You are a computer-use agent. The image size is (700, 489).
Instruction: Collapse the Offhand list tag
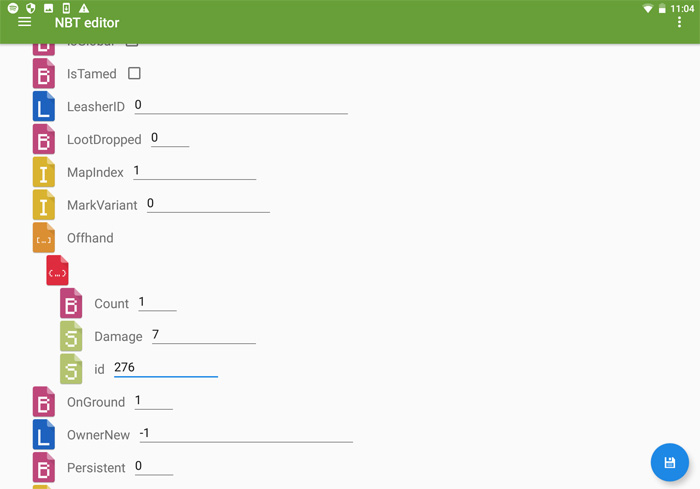[44, 238]
